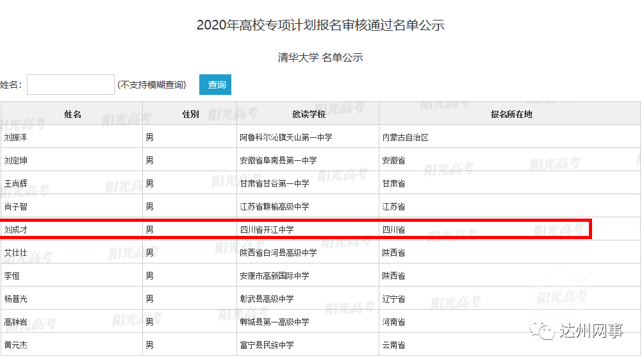Viewport: 644px width, 359px height.
Task: Click the name 王尚辉
Action: coord(15,183)
